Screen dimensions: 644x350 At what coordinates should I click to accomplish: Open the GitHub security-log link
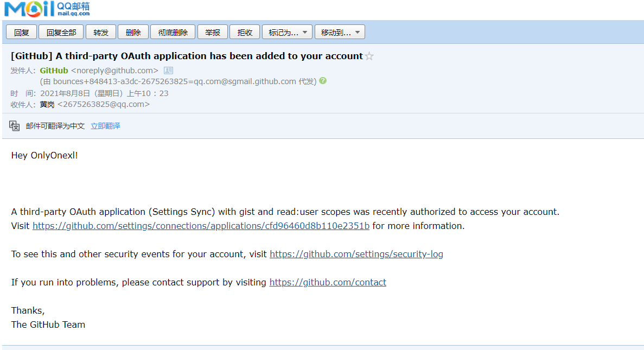[356, 254]
